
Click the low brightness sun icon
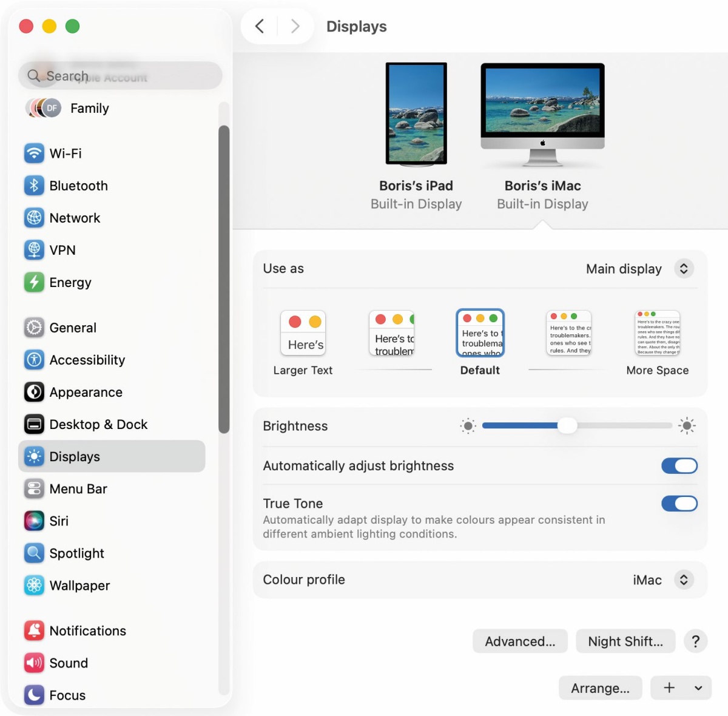click(x=468, y=426)
